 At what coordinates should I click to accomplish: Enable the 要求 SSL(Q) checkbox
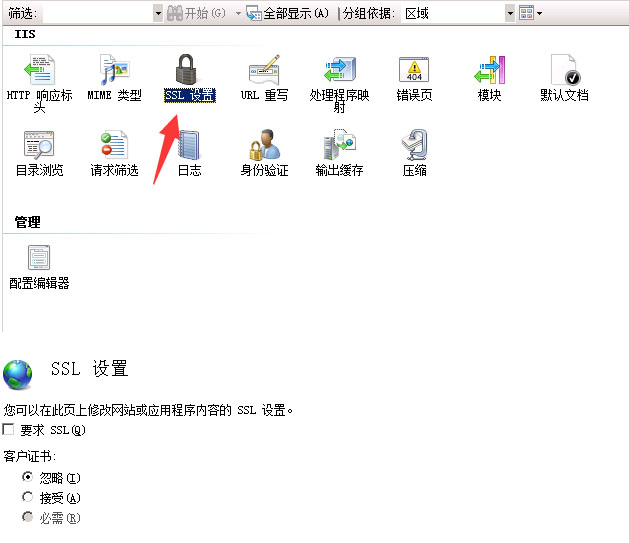8,430
